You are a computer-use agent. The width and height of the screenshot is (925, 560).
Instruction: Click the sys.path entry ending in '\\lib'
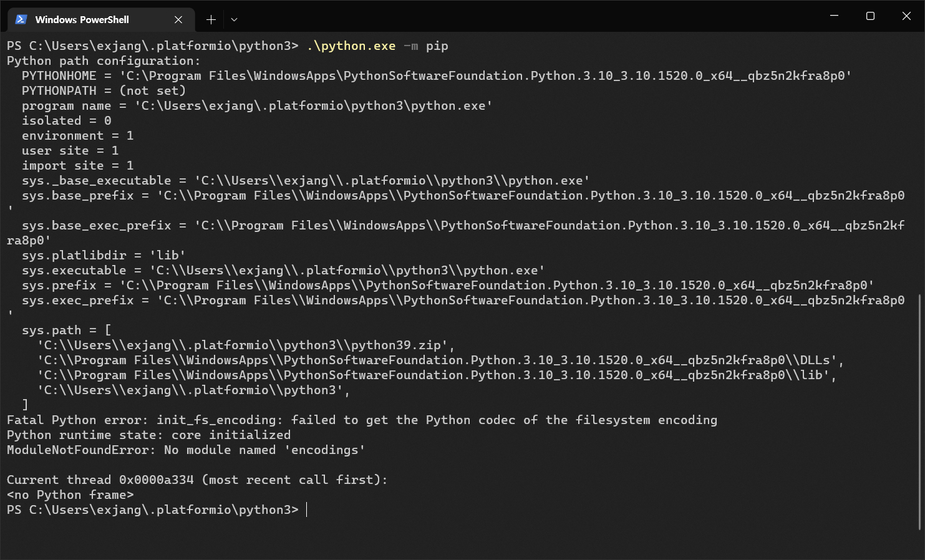(x=437, y=375)
